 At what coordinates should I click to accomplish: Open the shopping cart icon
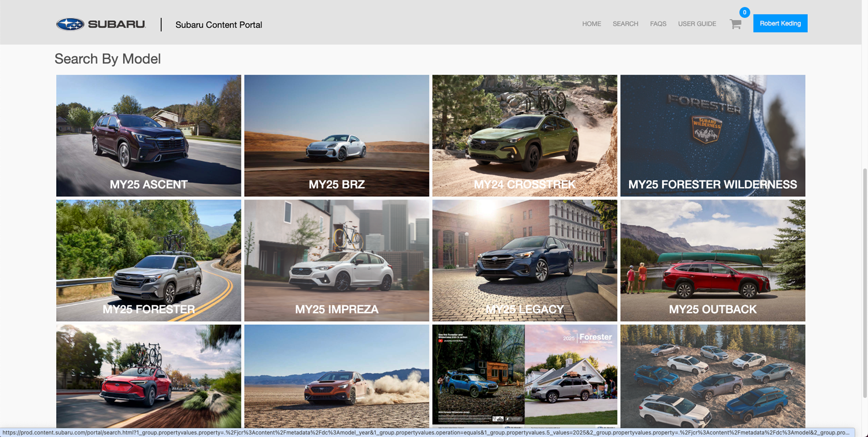coord(735,24)
